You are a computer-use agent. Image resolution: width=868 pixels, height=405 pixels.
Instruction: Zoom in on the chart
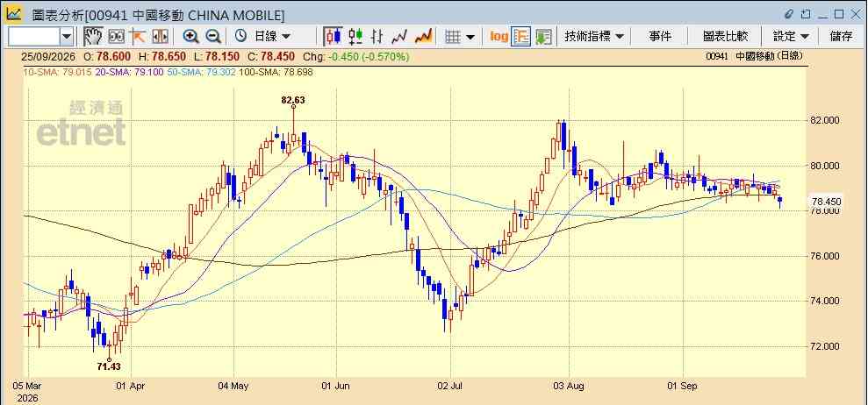point(191,37)
